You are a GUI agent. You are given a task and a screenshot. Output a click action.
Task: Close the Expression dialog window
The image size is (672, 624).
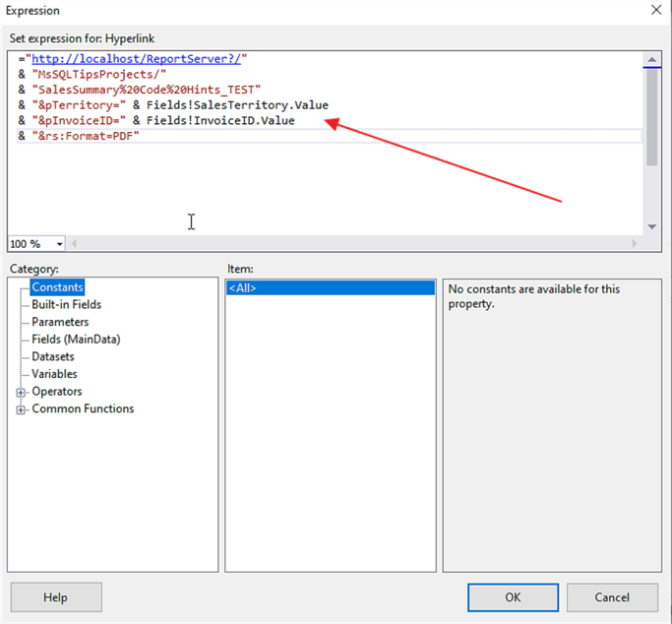tap(654, 10)
